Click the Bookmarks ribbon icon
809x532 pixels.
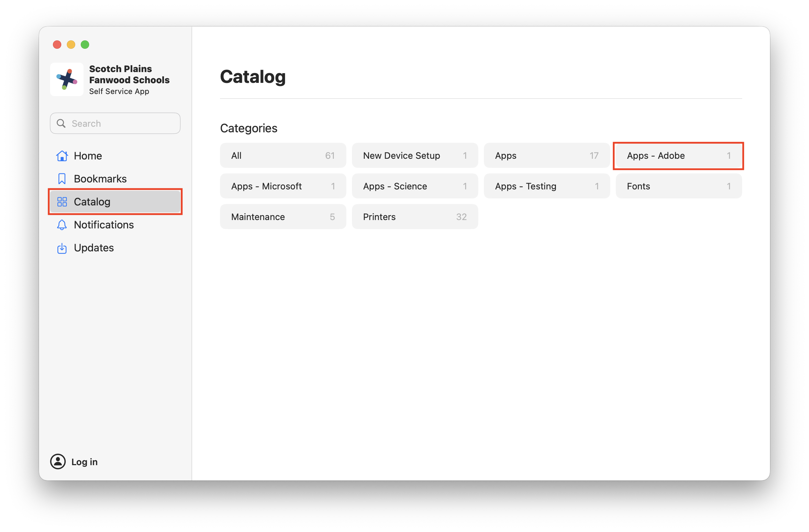(x=62, y=179)
